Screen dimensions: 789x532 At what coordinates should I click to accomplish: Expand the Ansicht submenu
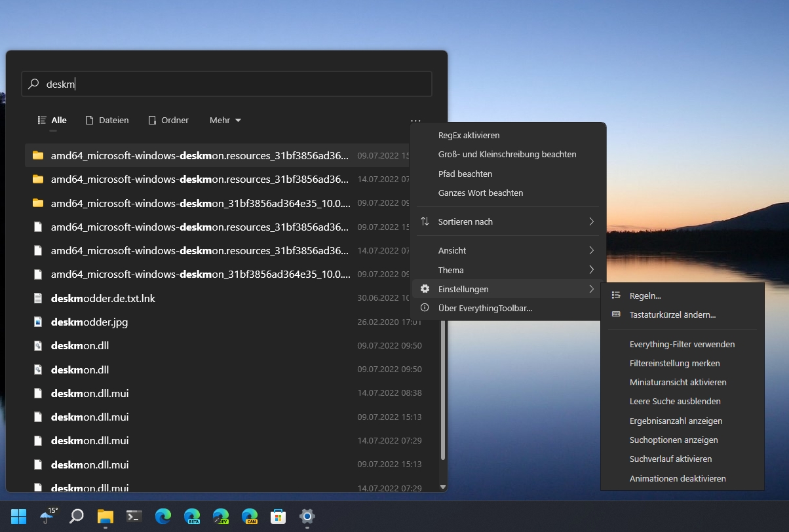[x=508, y=250]
